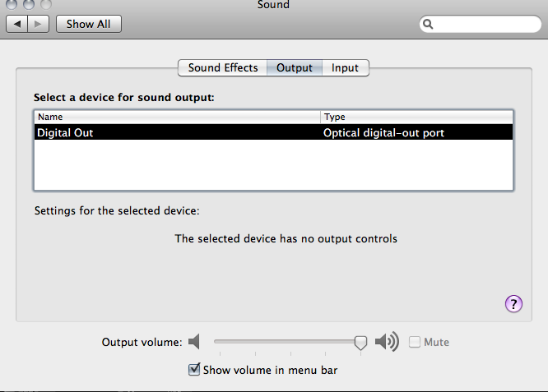This screenshot has height=392, width=548.
Task: Click the low volume speaker icon
Action: tap(194, 342)
